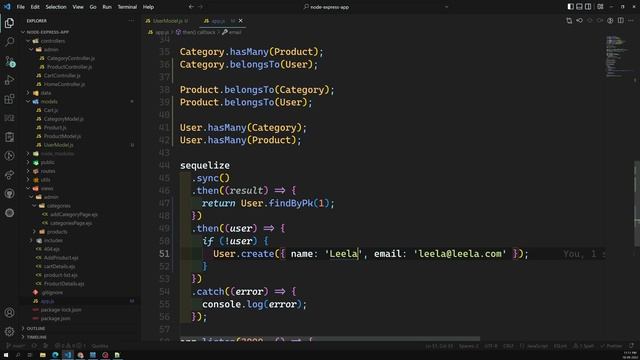Expand the OUTLINE section
640x360 pixels.
pyautogui.click(x=36, y=328)
